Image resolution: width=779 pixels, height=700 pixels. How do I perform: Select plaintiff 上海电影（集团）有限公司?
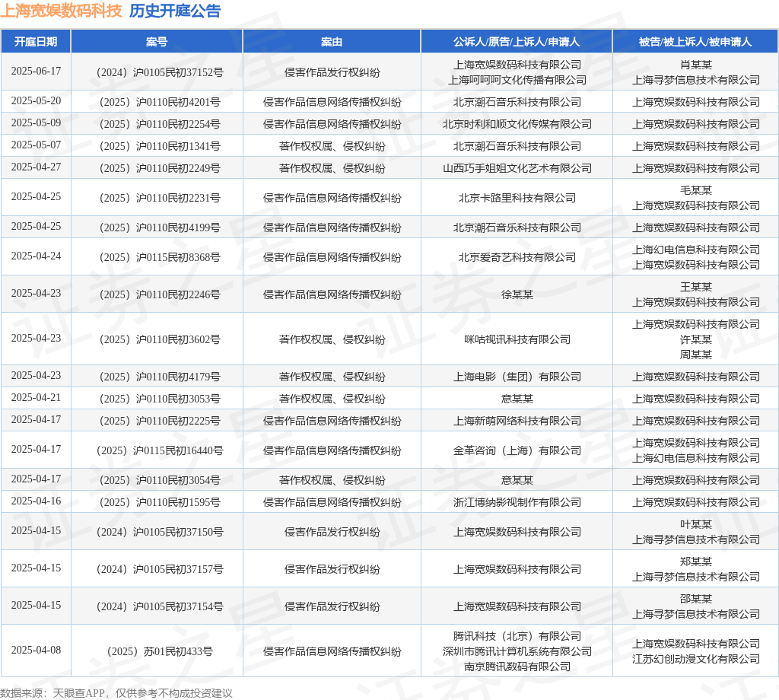coord(517,377)
